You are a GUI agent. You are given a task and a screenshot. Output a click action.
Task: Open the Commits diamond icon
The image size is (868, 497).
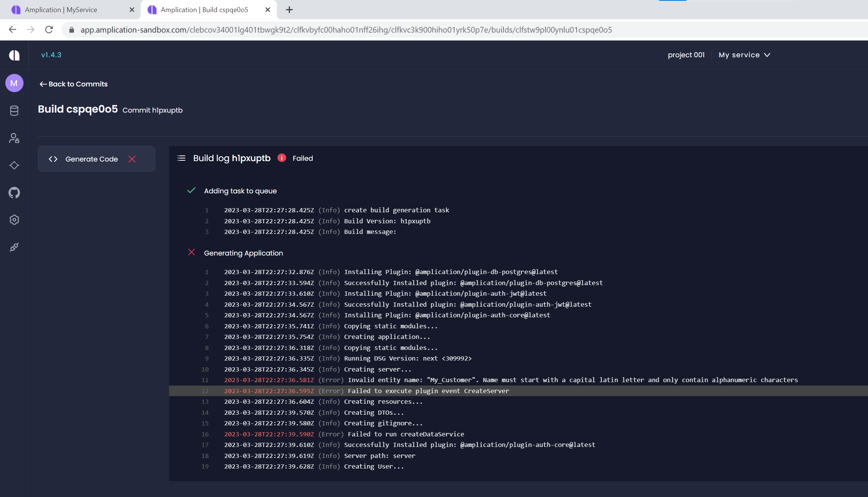[x=14, y=165]
